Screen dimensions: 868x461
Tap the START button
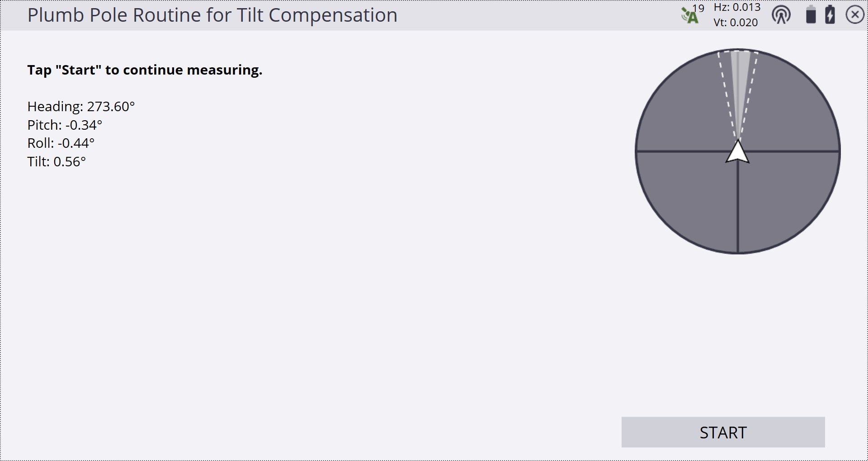pyautogui.click(x=723, y=432)
